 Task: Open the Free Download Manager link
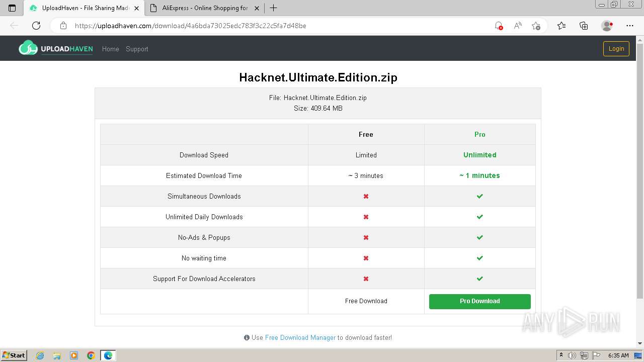point(300,337)
